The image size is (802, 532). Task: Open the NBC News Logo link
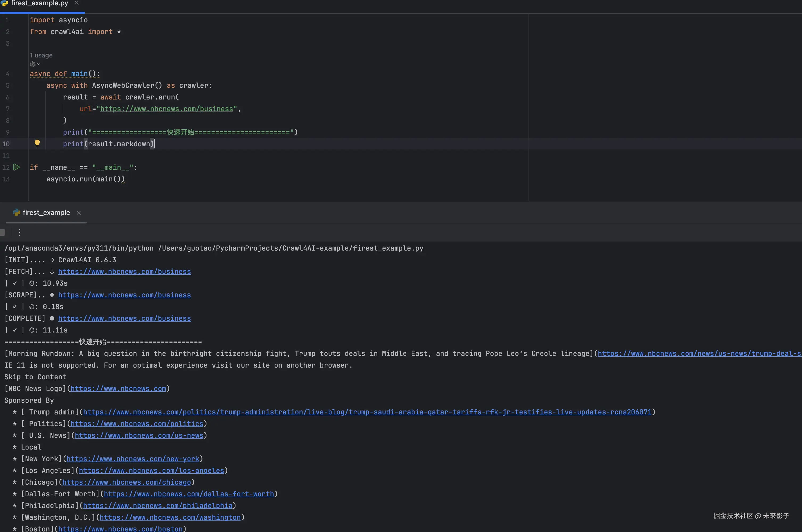(118, 388)
